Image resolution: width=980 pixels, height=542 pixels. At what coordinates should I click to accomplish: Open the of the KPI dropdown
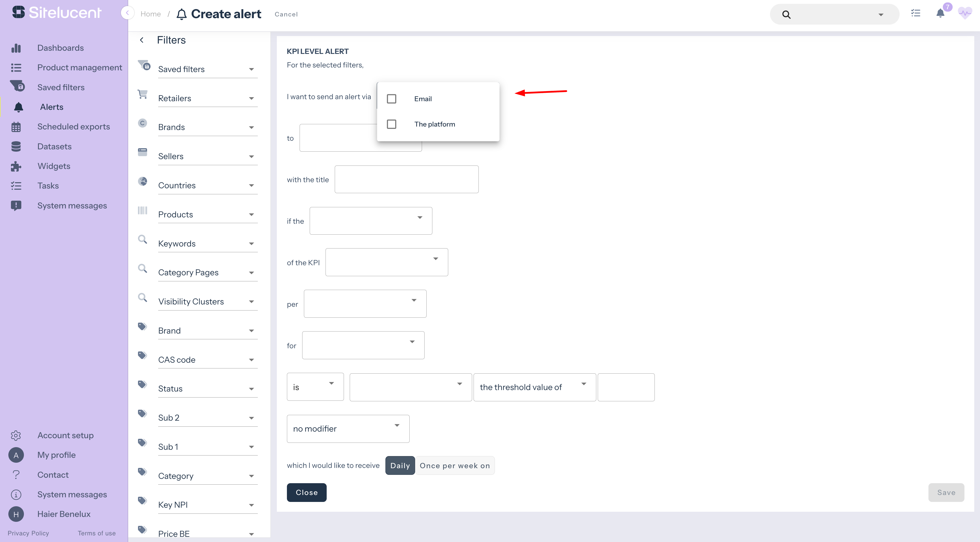(x=387, y=262)
